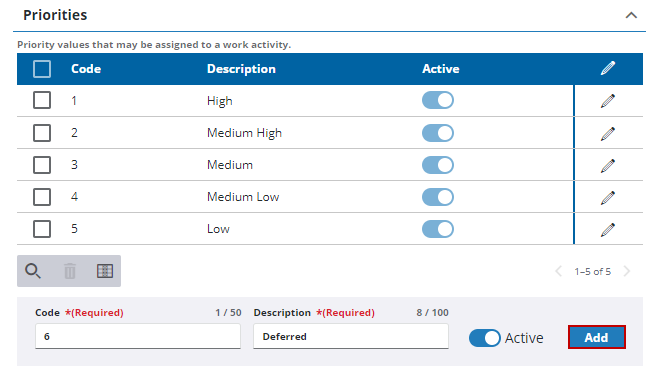Collapse the Priorities section chevron
Screen dimensions: 646x367
pos(631,16)
